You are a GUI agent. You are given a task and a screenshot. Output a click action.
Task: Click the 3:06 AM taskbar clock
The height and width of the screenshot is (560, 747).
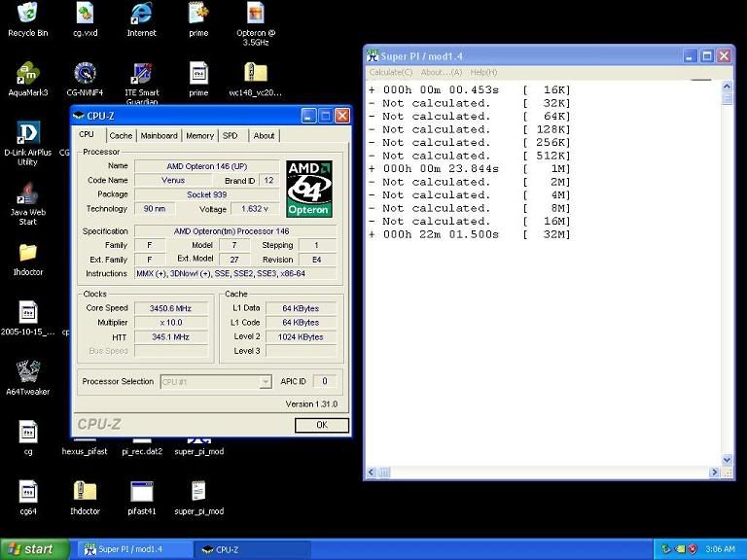tap(720, 549)
